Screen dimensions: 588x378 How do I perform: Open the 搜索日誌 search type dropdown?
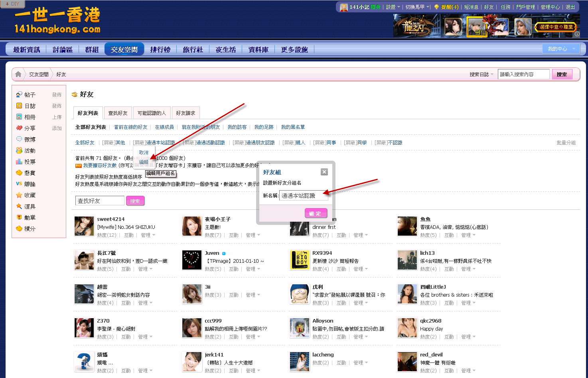tap(481, 75)
